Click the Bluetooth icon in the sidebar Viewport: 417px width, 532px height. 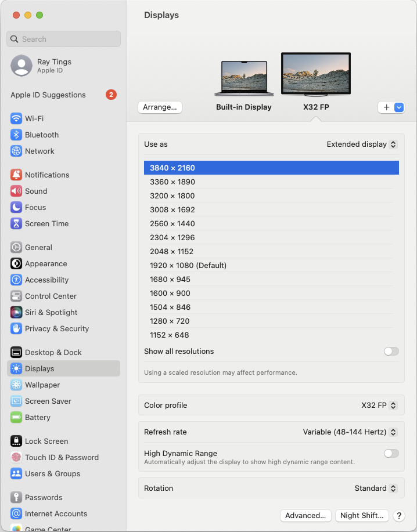click(x=16, y=135)
